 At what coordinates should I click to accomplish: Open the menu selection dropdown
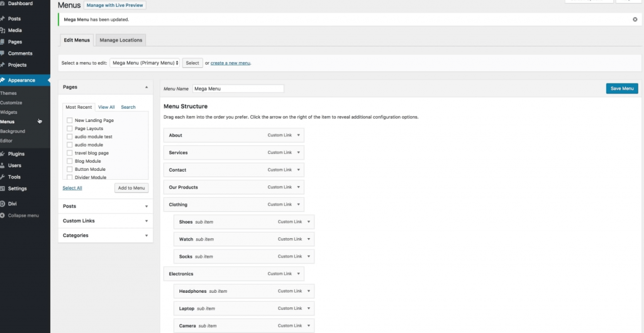coord(145,63)
